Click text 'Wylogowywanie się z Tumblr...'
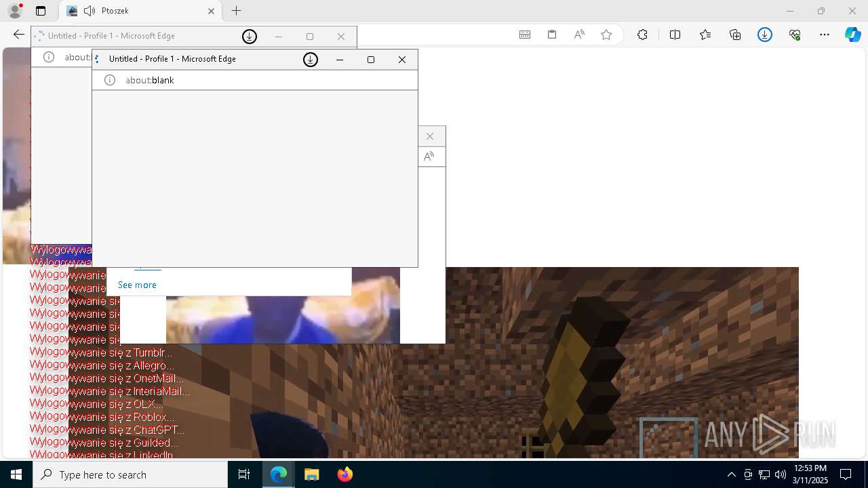This screenshot has height=488, width=868. click(x=101, y=353)
